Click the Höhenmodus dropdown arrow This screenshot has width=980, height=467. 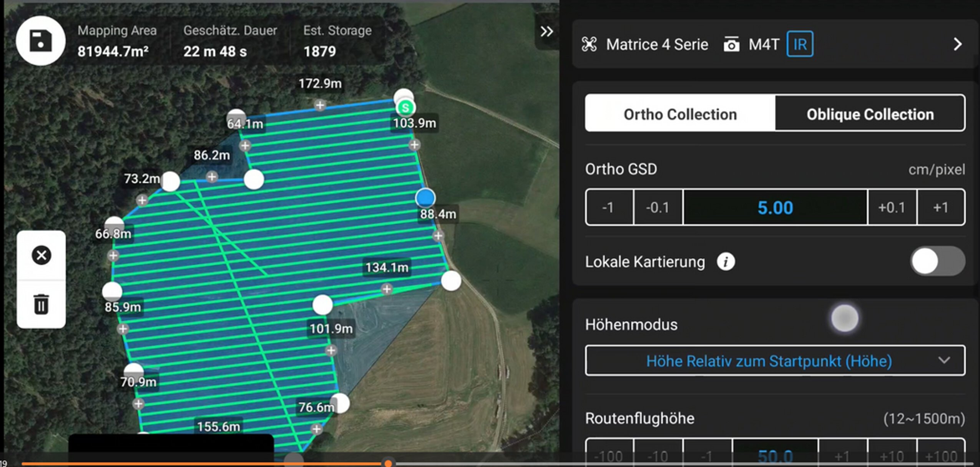coord(944,361)
